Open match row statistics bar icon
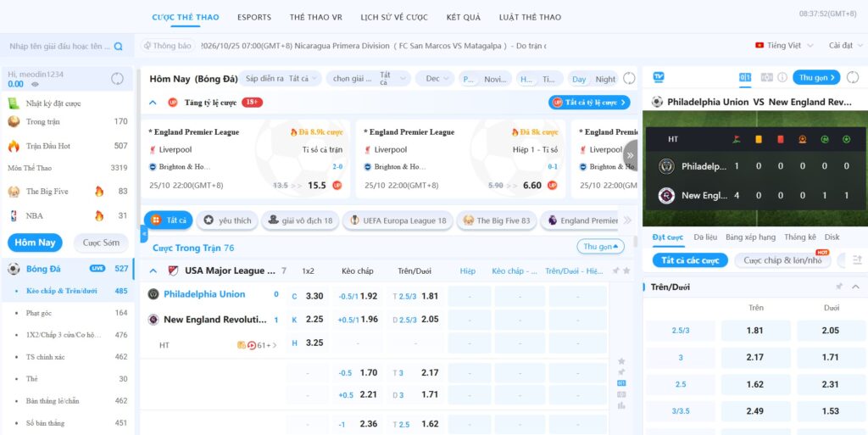This screenshot has height=435, width=868. tap(621, 405)
